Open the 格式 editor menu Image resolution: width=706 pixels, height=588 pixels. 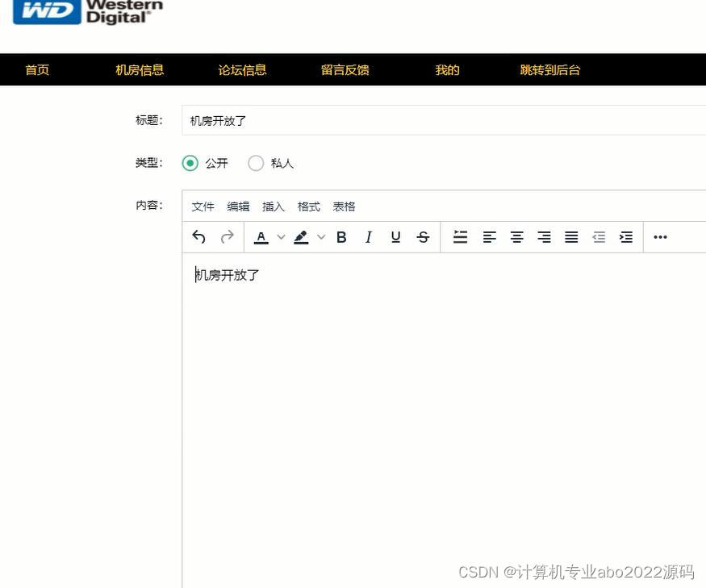[308, 206]
